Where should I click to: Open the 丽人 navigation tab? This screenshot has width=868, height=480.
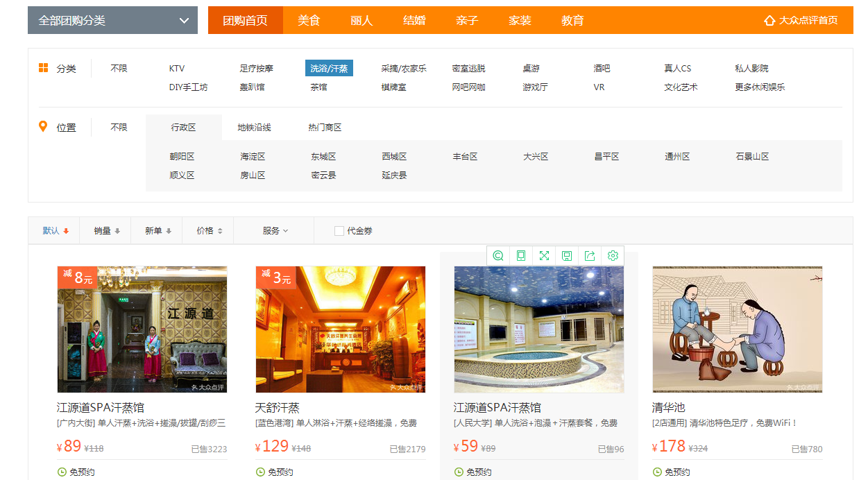coord(361,20)
